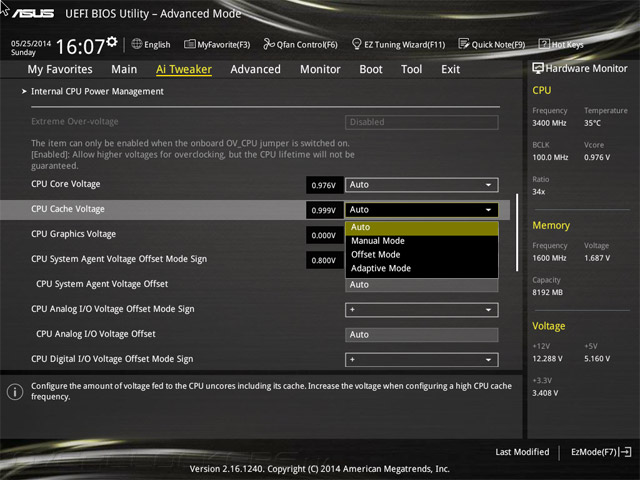Image resolution: width=640 pixels, height=480 pixels.
Task: Click the 0.976V core voltage readout
Action: coord(324,185)
